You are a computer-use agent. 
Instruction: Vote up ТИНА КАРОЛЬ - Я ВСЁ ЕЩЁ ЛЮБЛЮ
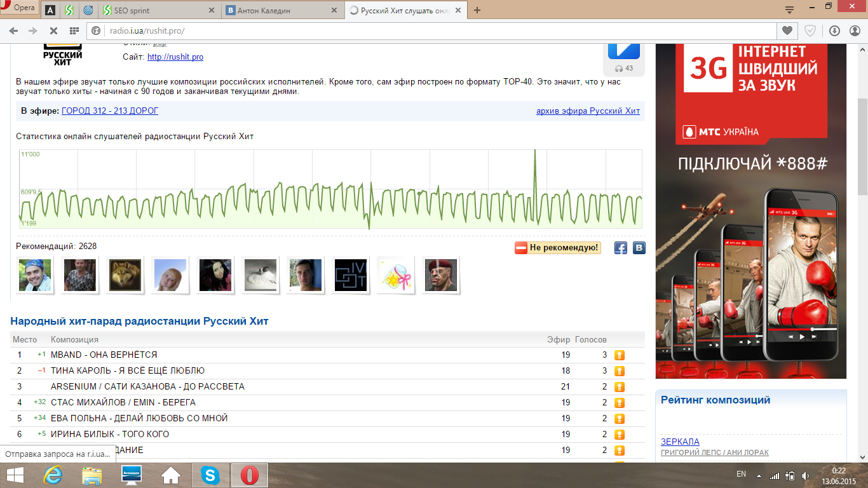pos(620,371)
